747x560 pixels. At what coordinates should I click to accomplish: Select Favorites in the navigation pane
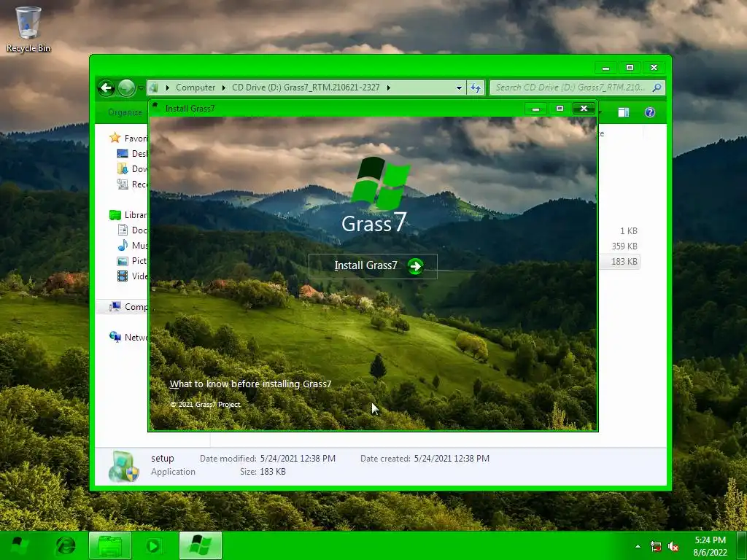click(136, 138)
